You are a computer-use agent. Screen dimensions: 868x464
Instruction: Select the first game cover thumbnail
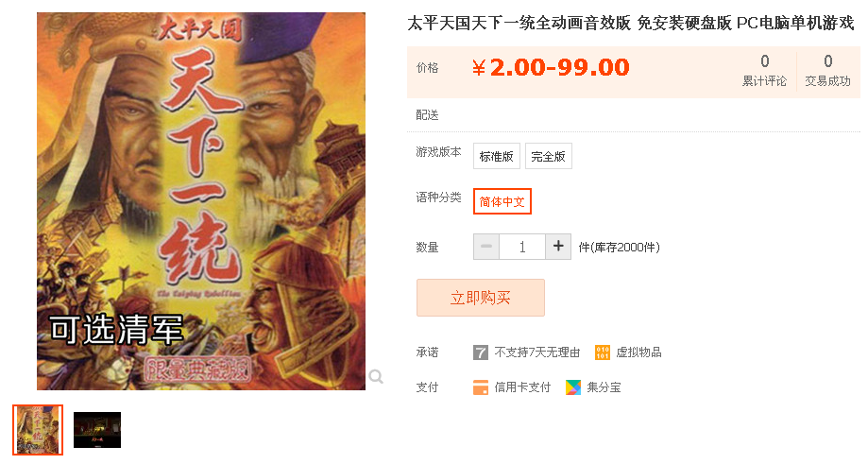[x=38, y=430]
